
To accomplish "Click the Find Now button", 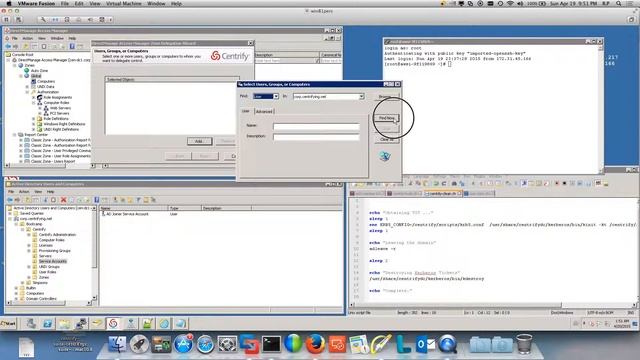I will click(386, 118).
